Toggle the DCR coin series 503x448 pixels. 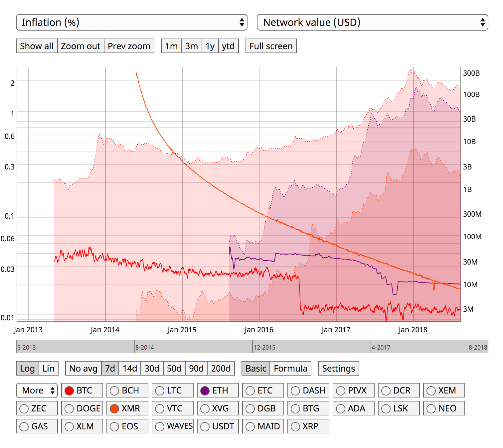tap(399, 390)
